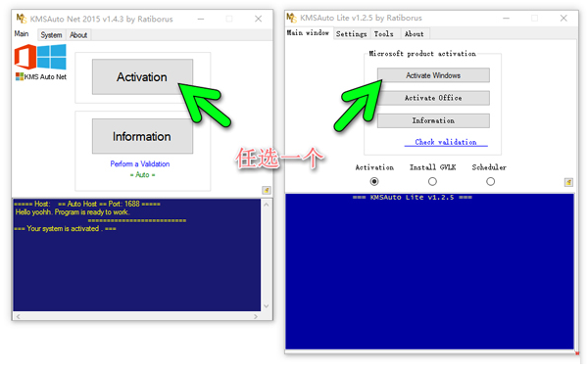
Task: Open the Check validation link
Action: pyautogui.click(x=446, y=142)
